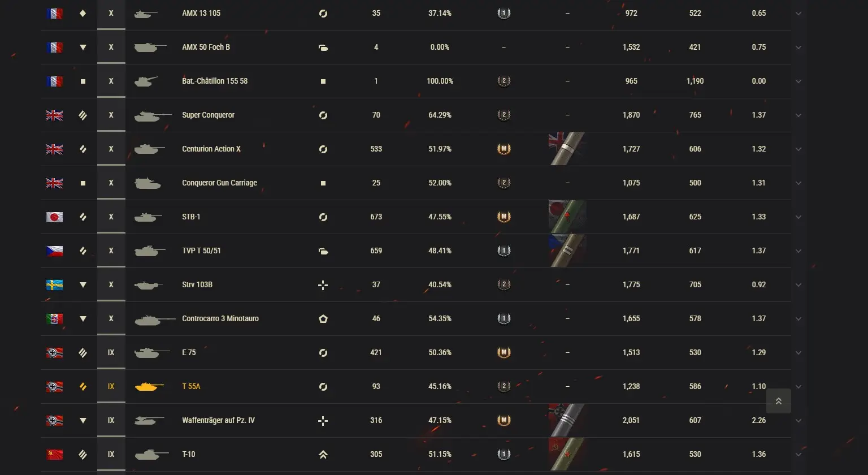This screenshot has height=475, width=868.
Task: Click the gun mark thumbnail for TVP T 50/51
Action: (567, 251)
